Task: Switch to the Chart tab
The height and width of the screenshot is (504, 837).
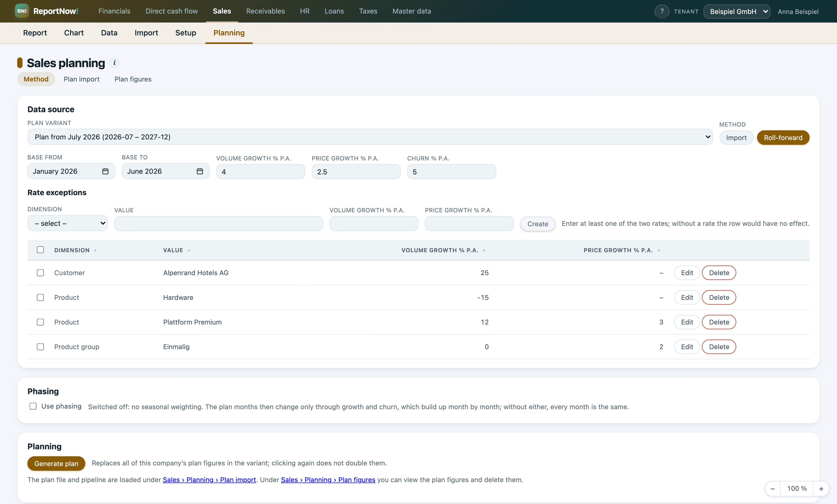Action: click(x=74, y=33)
